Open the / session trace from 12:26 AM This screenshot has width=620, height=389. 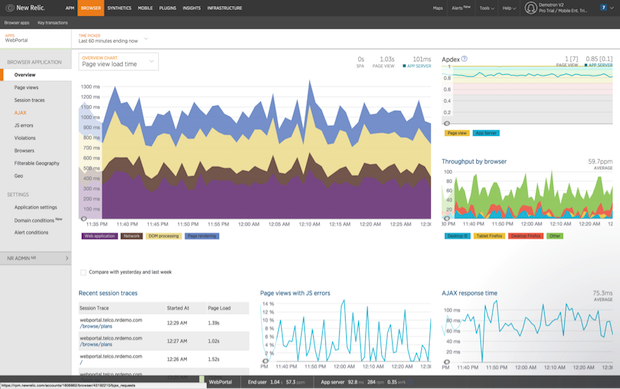point(81,363)
